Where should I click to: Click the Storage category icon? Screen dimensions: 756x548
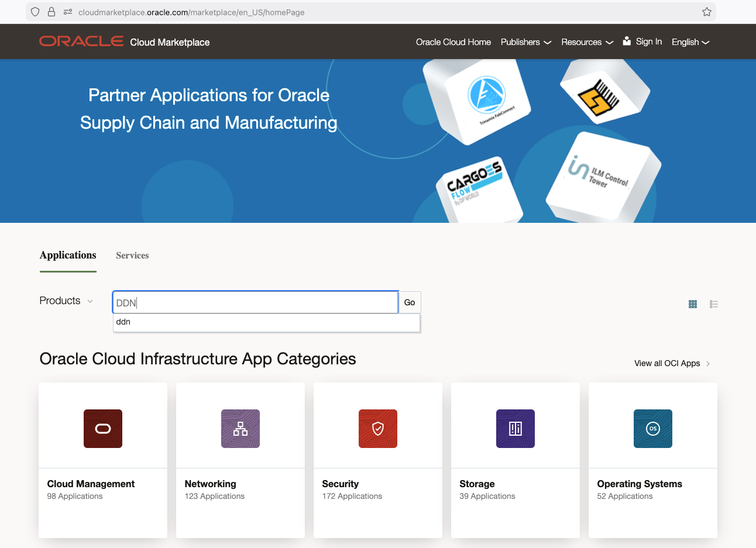tap(516, 429)
